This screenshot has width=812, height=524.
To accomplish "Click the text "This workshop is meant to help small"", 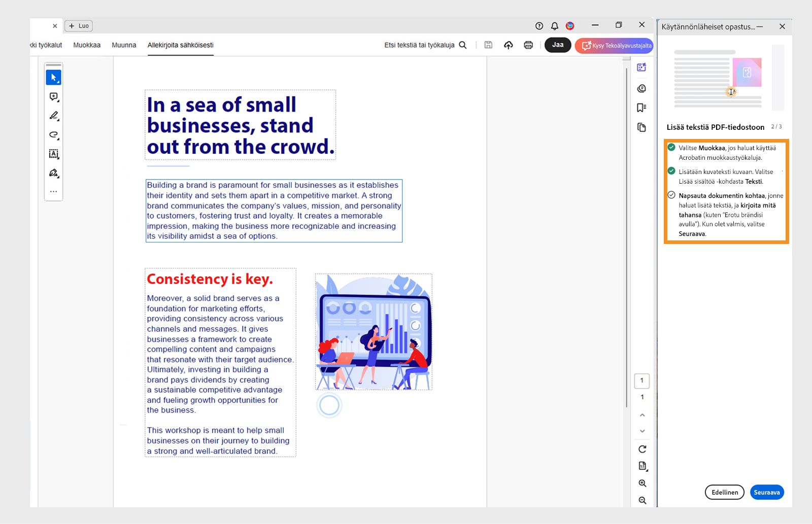I will (x=216, y=430).
